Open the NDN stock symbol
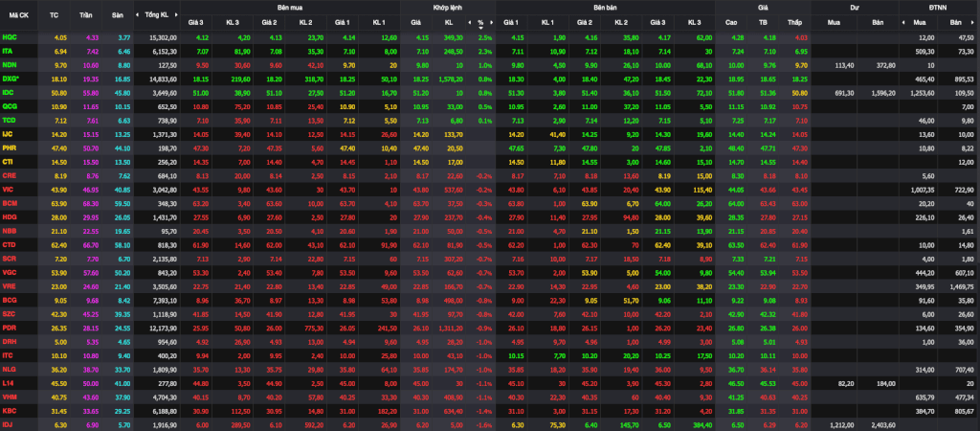980x431 pixels. tap(10, 64)
